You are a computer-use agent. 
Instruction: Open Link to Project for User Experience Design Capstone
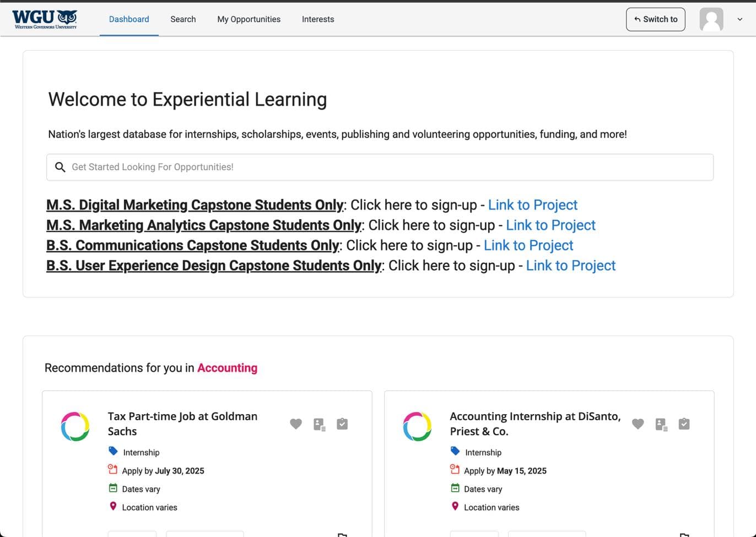click(x=571, y=265)
